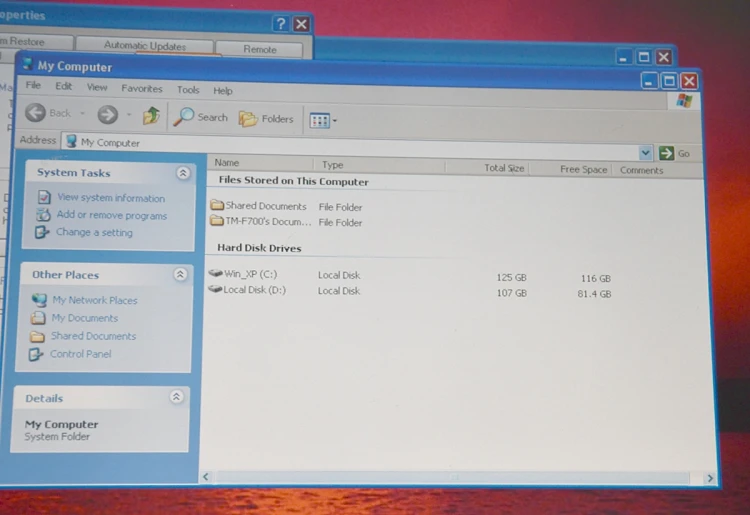Collapse the Details panel
Screen dimensions: 750x515
(176, 397)
